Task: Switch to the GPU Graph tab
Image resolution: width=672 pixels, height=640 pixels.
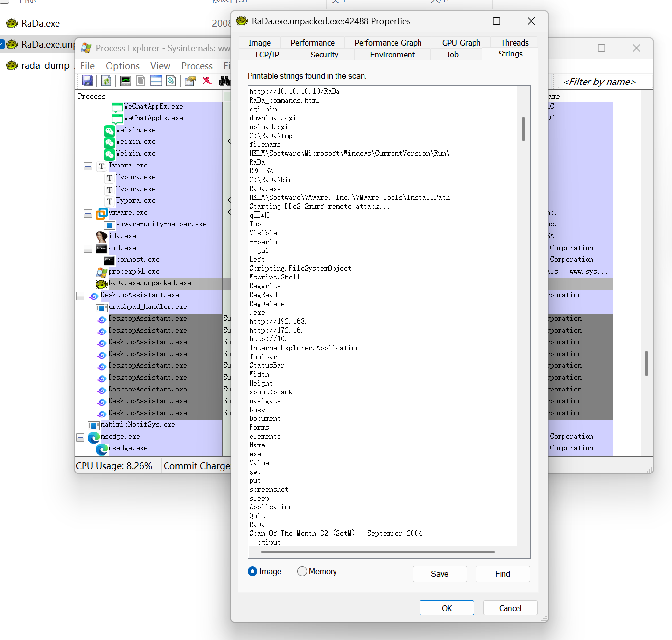Action: (x=461, y=43)
